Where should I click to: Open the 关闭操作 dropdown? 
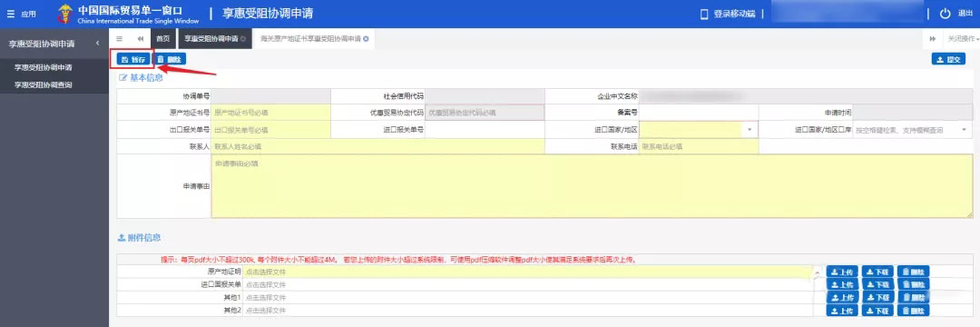click(963, 38)
